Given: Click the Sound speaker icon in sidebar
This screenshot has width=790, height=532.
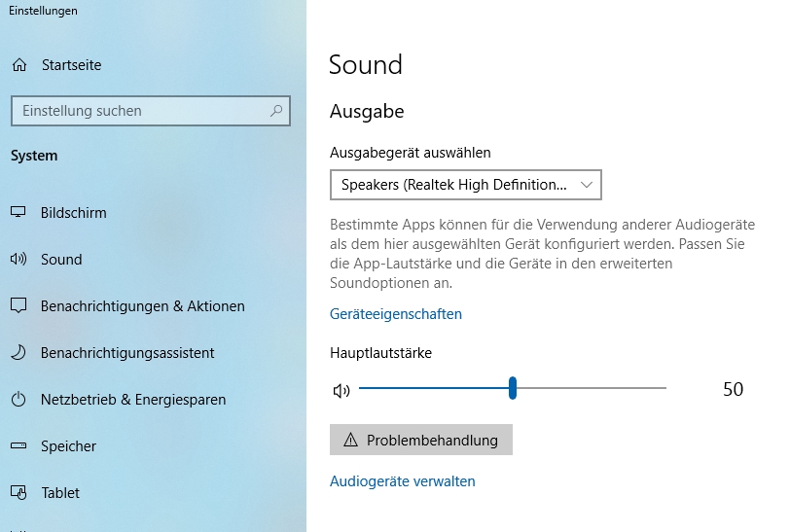Looking at the screenshot, I should pyautogui.click(x=18, y=259).
